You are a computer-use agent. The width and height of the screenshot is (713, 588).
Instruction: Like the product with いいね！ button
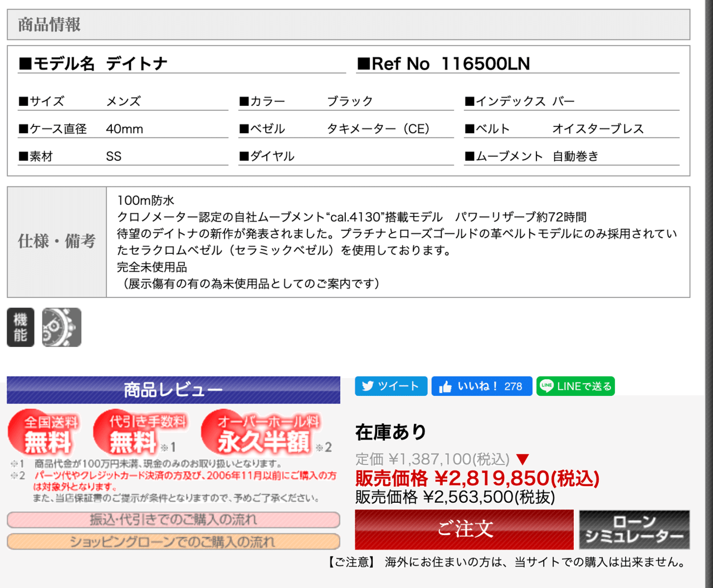coord(482,386)
